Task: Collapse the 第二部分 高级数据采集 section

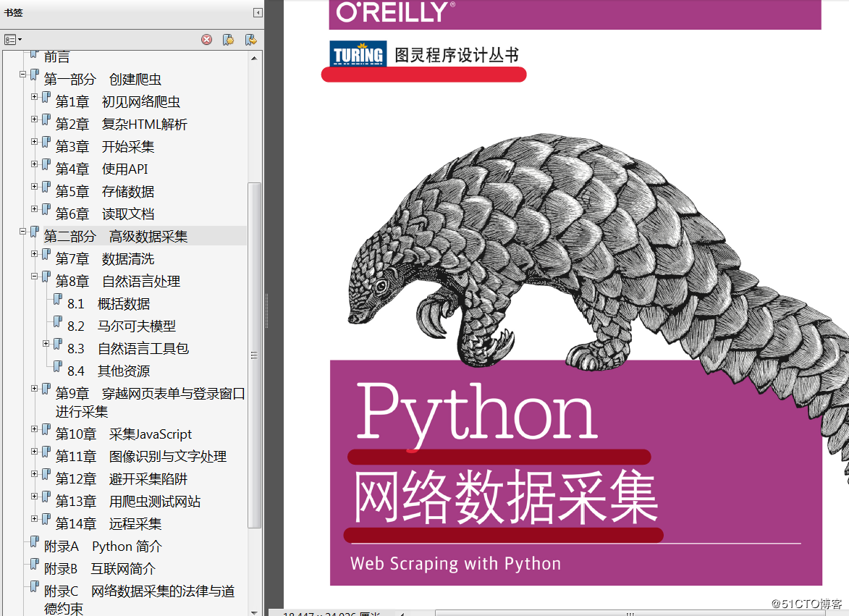Action: point(22,231)
